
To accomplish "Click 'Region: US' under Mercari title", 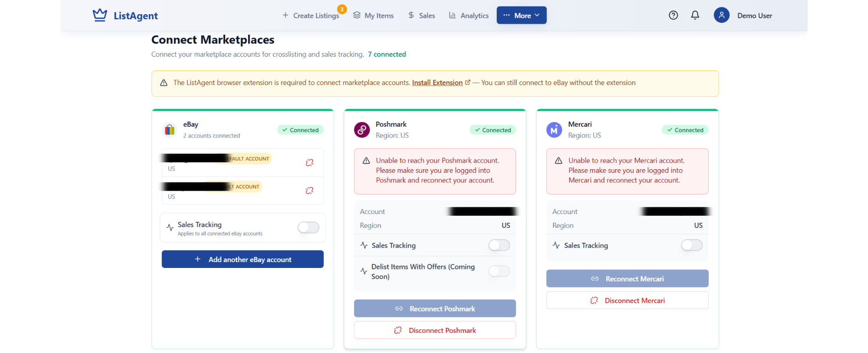I will pyautogui.click(x=584, y=135).
